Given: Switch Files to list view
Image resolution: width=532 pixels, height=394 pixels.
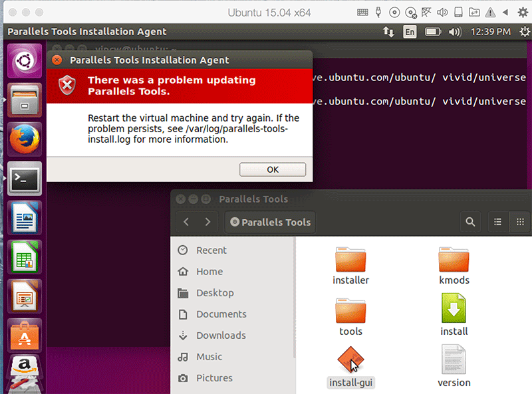Looking at the screenshot, I should 497,222.
